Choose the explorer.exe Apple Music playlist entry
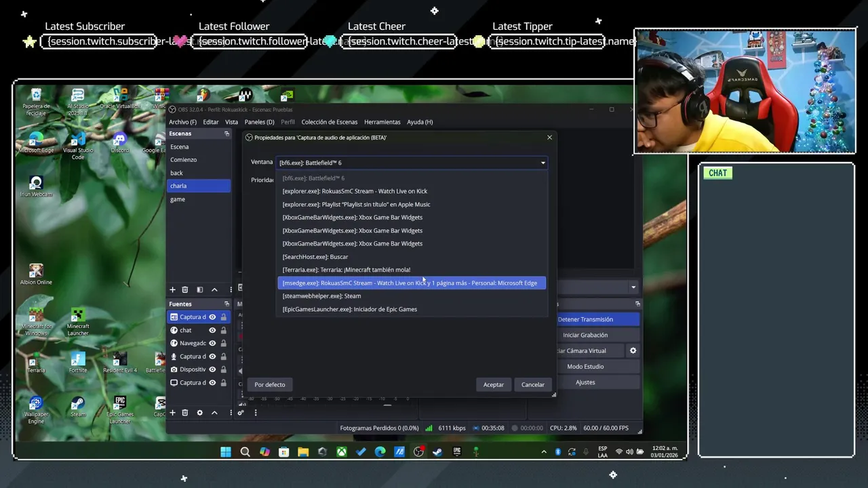The height and width of the screenshot is (488, 868). 412,204
